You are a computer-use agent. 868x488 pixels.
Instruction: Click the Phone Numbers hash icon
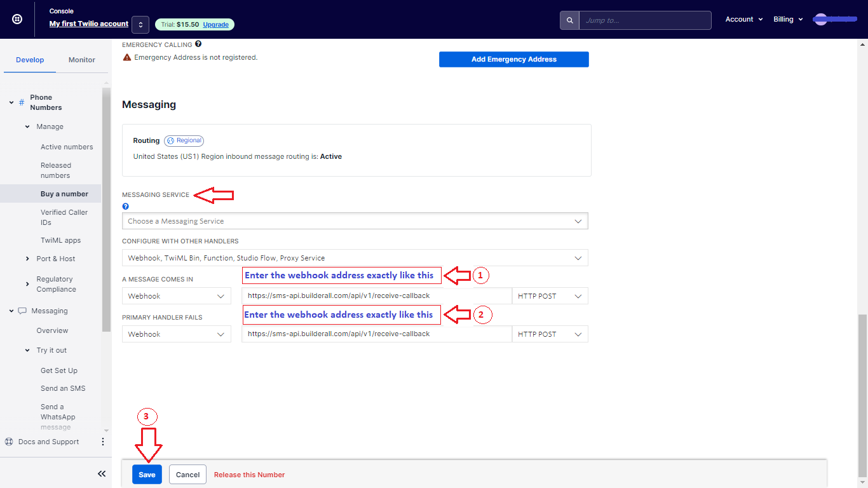(22, 102)
